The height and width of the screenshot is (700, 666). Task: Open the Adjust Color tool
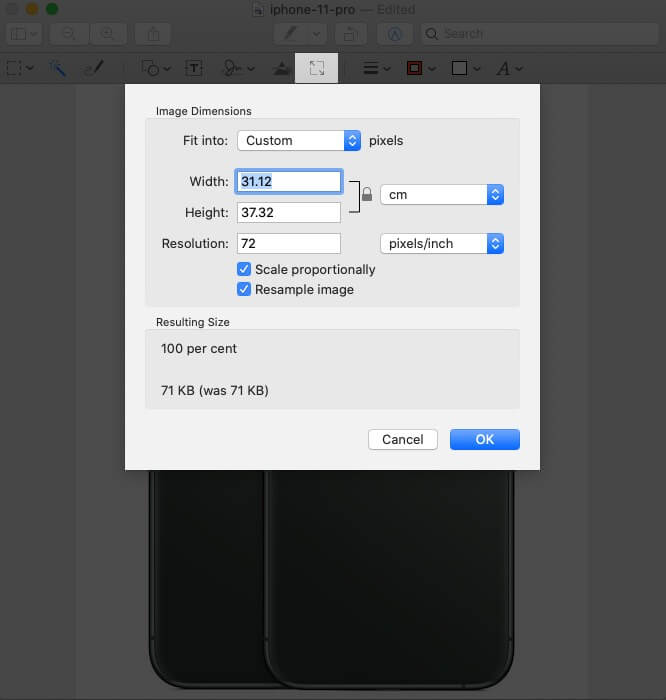(x=281, y=68)
